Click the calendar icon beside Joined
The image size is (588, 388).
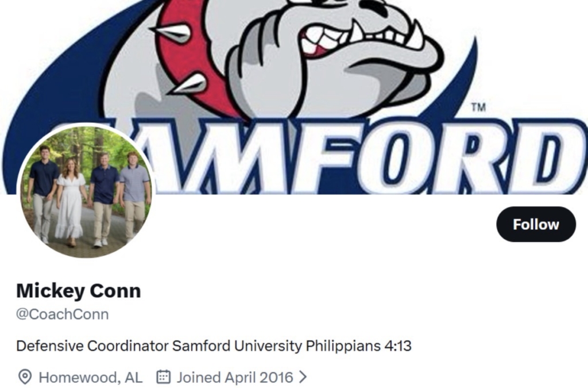click(x=164, y=377)
